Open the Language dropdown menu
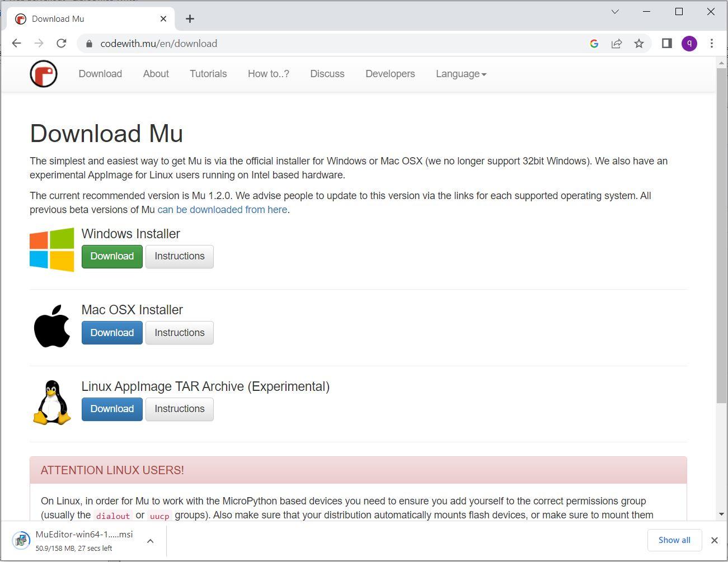The width and height of the screenshot is (728, 562). (460, 73)
